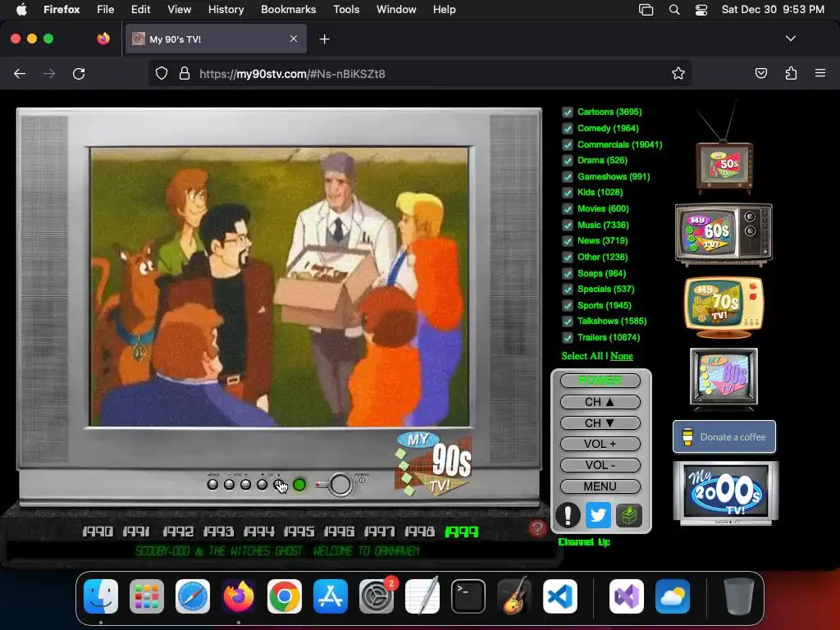840x630 pixels.
Task: Click the shield tracking protection icon
Action: click(162, 73)
